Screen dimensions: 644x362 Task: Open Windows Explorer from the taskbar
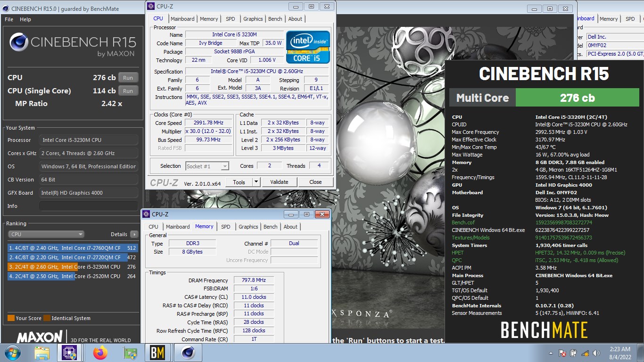[42, 353]
